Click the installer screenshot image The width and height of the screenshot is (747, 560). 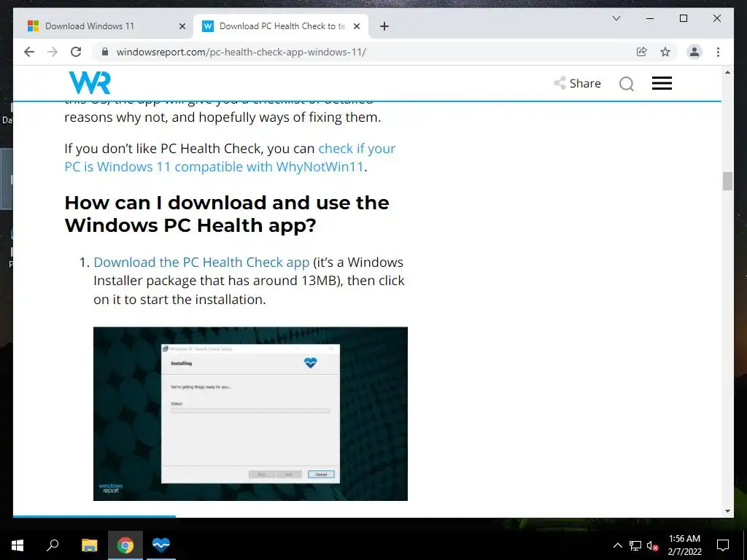click(251, 414)
